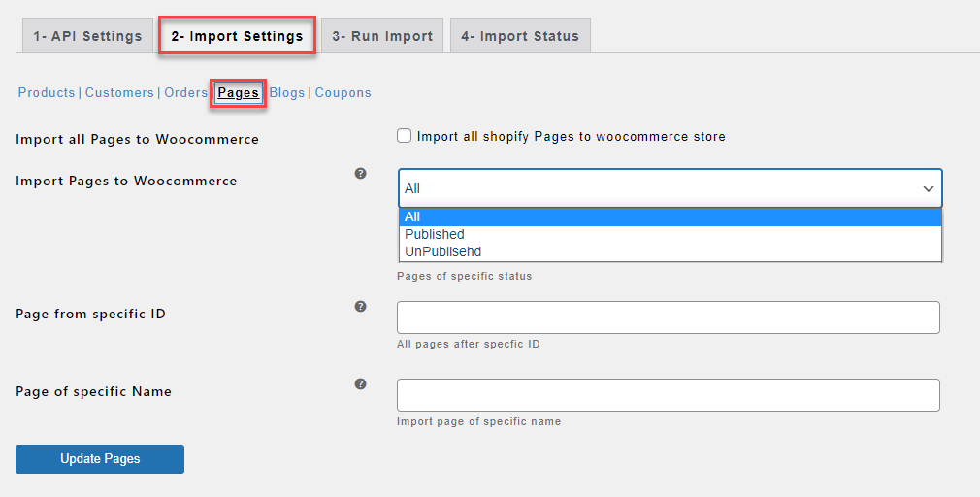Choose the All option in dropdown list
The image size is (980, 497).
[670, 216]
